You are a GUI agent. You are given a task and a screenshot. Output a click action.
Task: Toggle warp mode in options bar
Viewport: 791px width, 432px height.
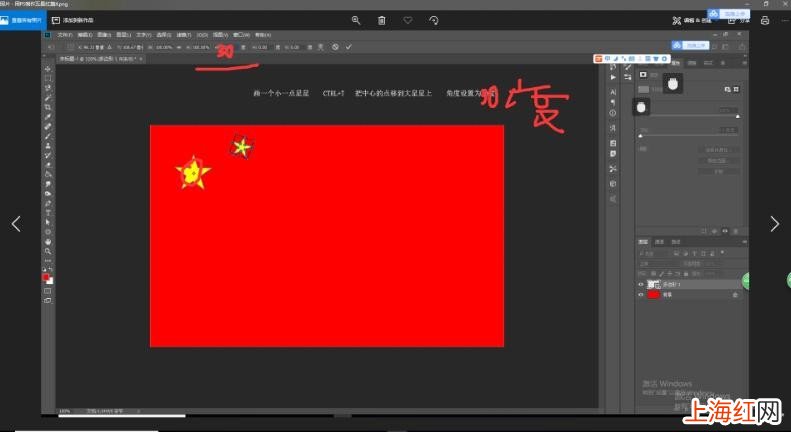[321, 47]
